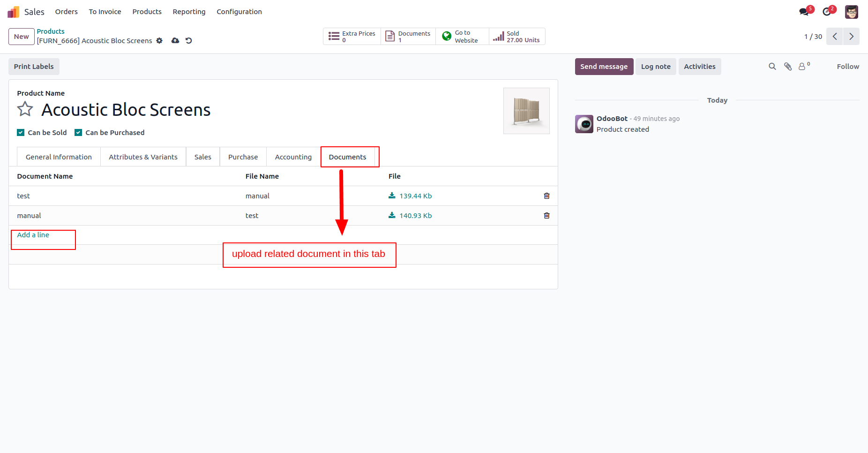The width and height of the screenshot is (868, 453).
Task: Open the Products menu
Action: coord(147,12)
